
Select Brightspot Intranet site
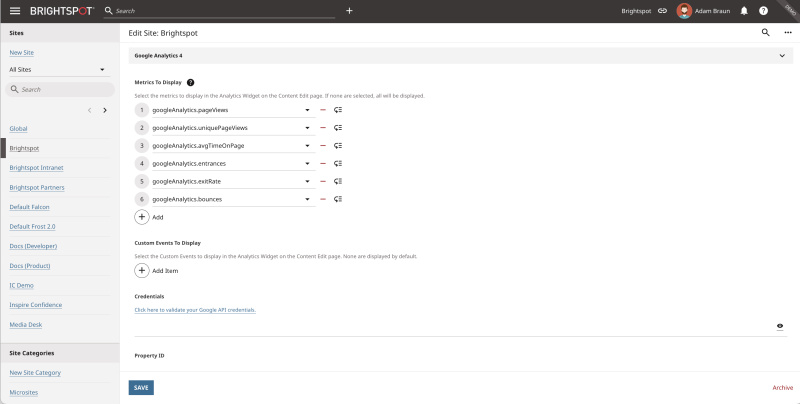(x=36, y=168)
